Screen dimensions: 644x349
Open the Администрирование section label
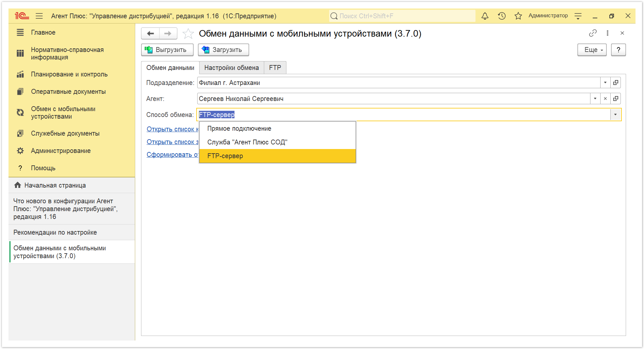coord(61,151)
